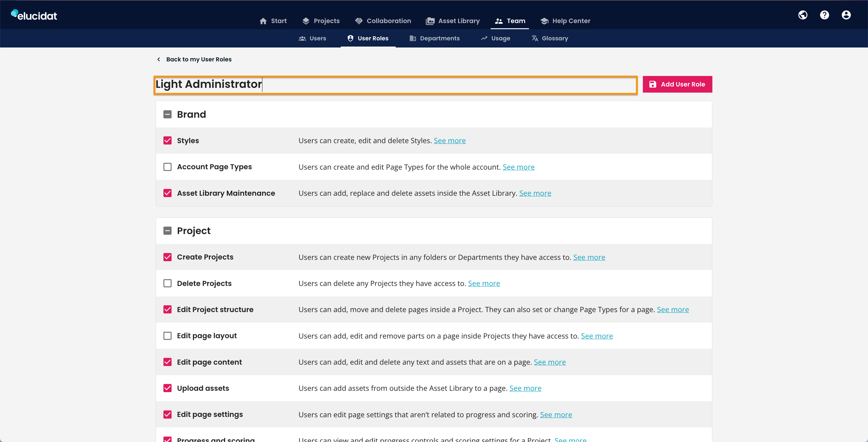Select the Team tab

[x=510, y=21]
